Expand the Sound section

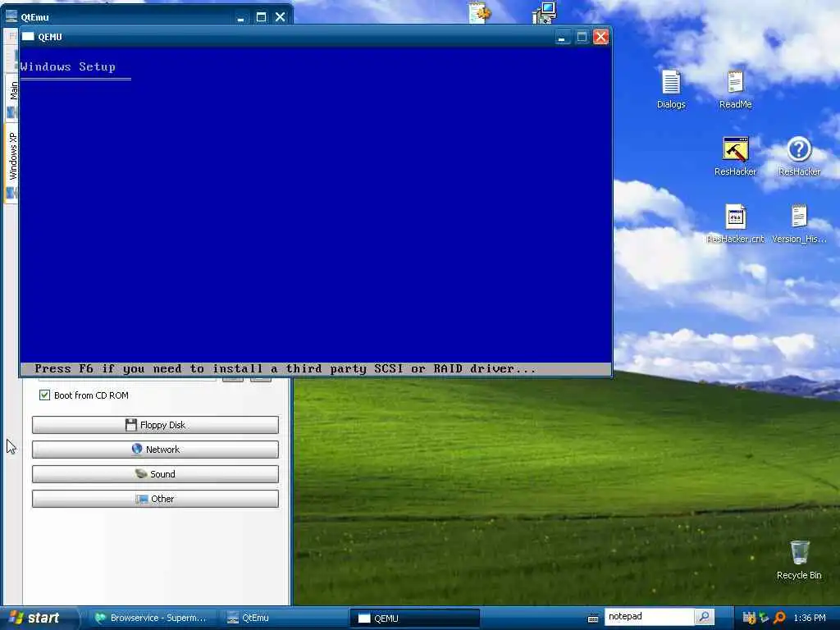(155, 474)
